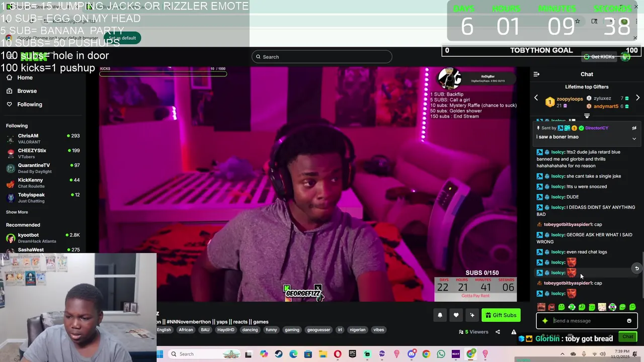Open Discord from the taskbar
The width and height of the screenshot is (644, 362).
[412, 354]
